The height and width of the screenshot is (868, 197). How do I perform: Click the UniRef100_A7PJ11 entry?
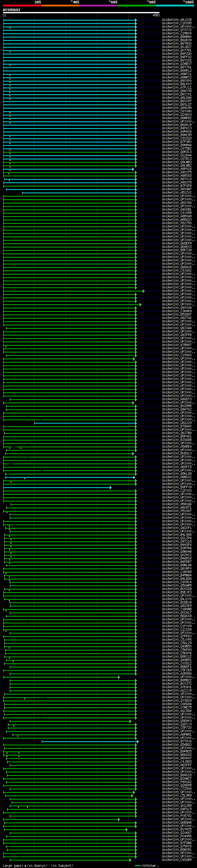(177, 88)
